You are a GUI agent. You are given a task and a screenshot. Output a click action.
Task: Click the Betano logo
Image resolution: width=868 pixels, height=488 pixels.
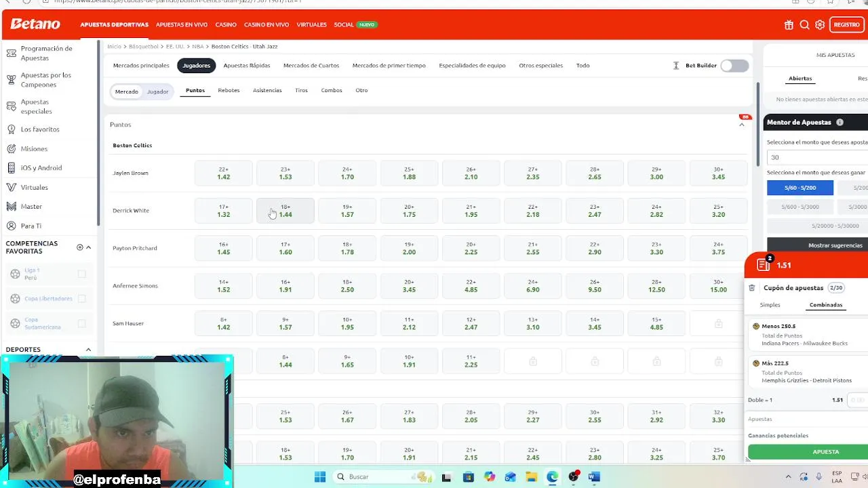(x=35, y=24)
